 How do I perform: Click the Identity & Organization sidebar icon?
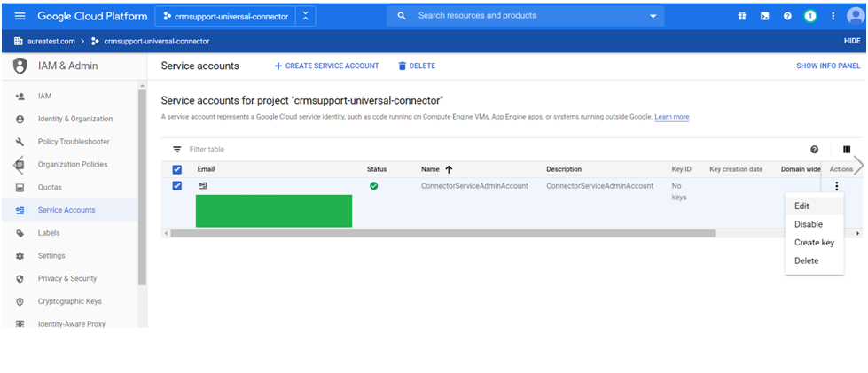[20, 119]
